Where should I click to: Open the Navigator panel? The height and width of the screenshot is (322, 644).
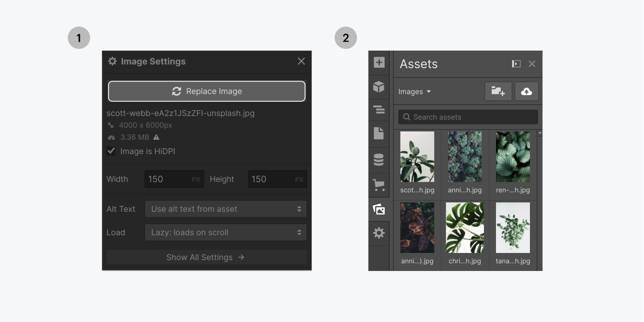pos(379,110)
